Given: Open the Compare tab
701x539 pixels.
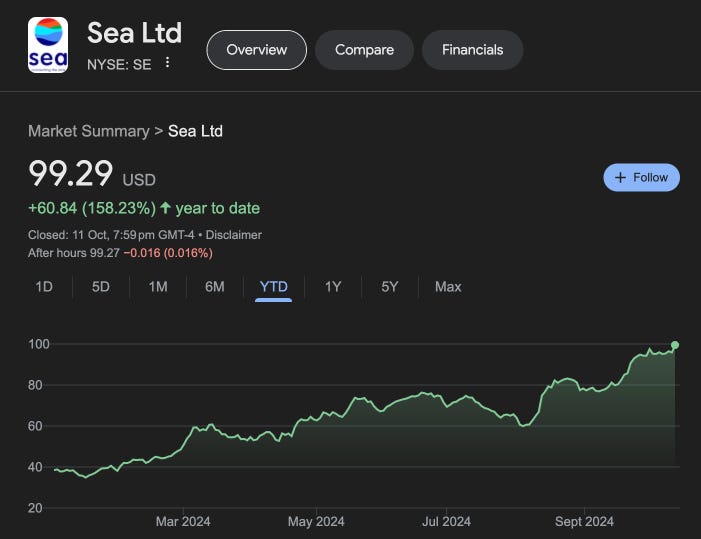Looking at the screenshot, I should (x=364, y=49).
